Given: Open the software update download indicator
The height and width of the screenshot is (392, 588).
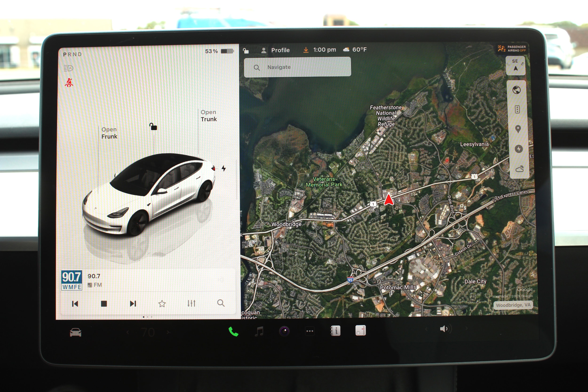Looking at the screenshot, I should (306, 50).
